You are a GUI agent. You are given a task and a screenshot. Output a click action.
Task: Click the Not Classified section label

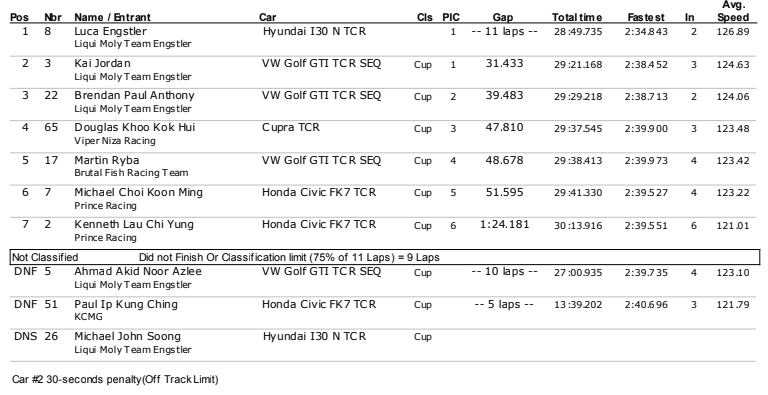pos(45,257)
